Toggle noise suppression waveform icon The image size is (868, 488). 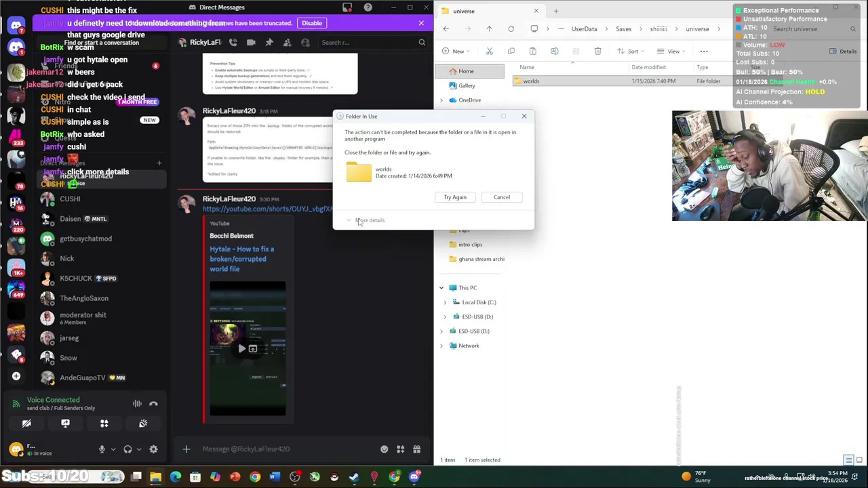point(137,404)
